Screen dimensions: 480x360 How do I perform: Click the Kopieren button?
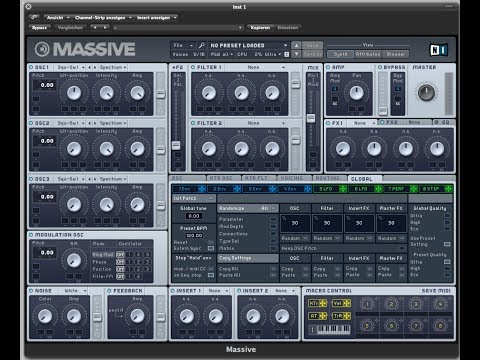260,28
